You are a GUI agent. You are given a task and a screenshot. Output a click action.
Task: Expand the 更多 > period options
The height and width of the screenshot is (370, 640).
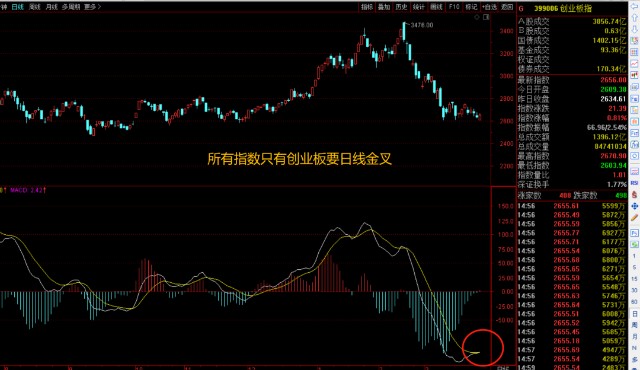click(x=92, y=7)
